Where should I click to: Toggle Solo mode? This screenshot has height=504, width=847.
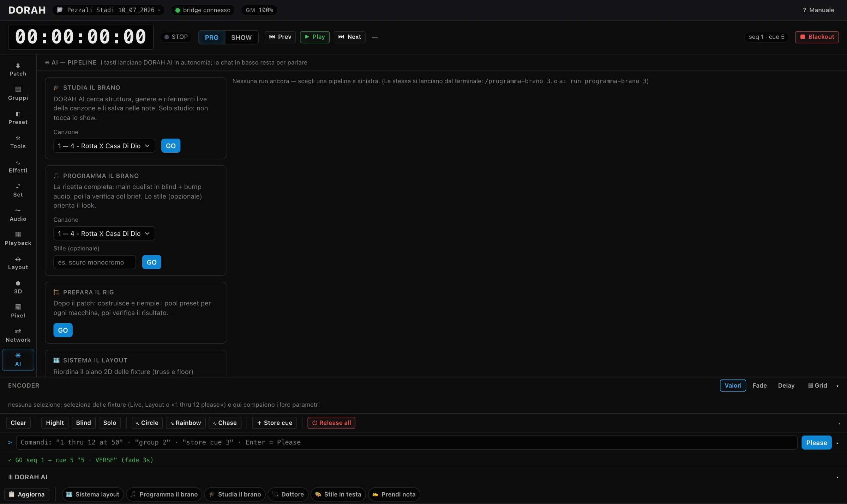110,423
